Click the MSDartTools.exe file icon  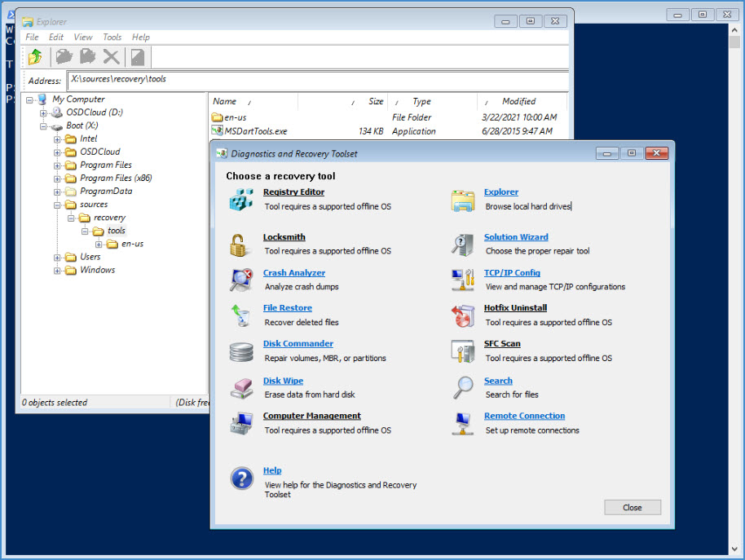pos(217,130)
